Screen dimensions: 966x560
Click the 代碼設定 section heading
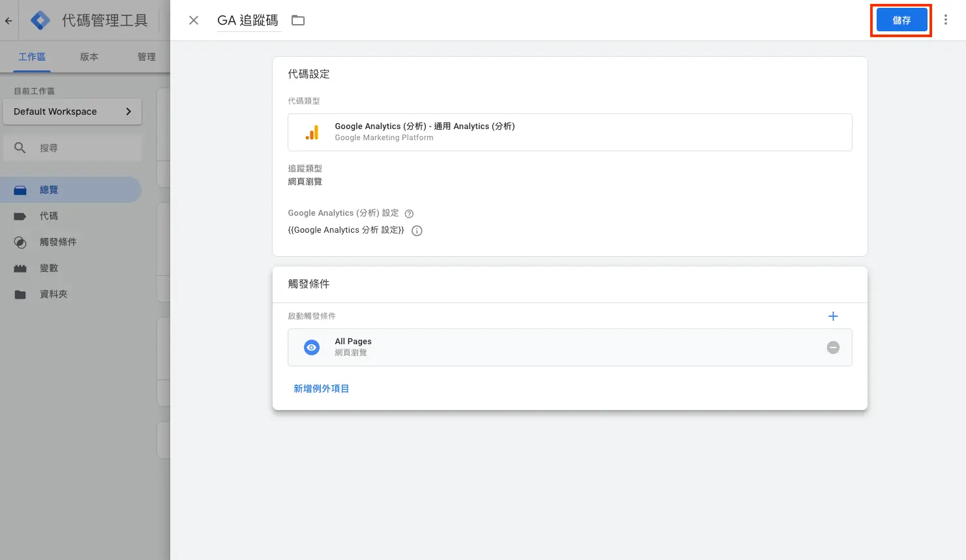coord(309,74)
